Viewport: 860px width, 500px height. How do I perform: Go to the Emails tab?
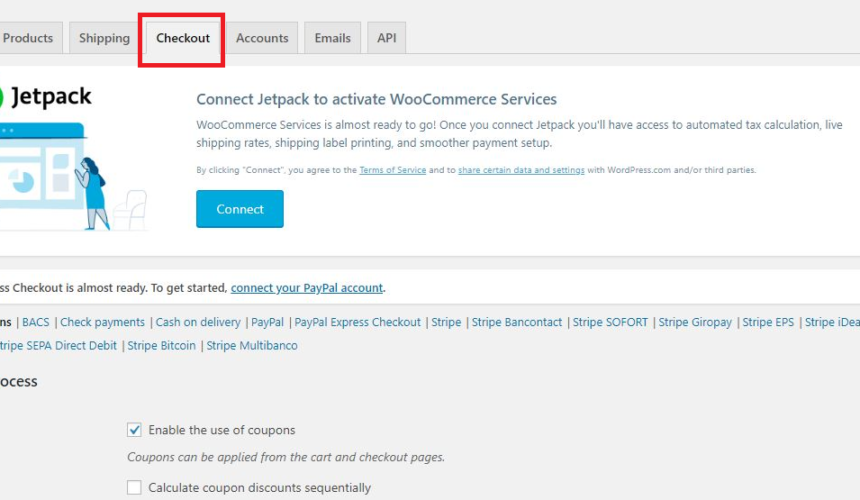[332, 38]
